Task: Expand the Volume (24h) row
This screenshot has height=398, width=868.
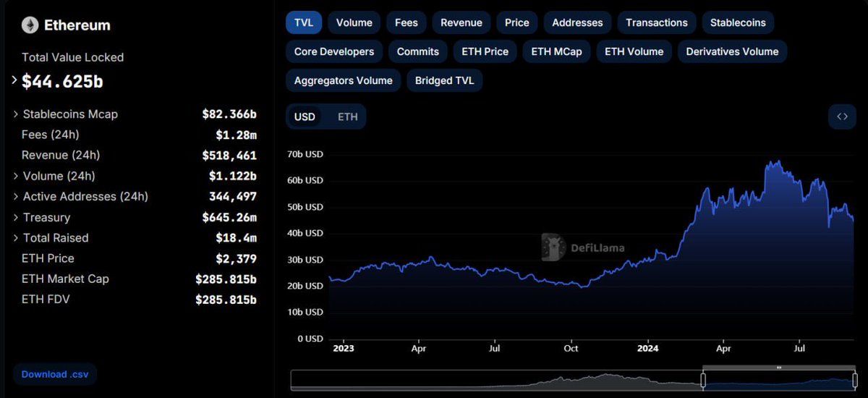Action: point(16,176)
